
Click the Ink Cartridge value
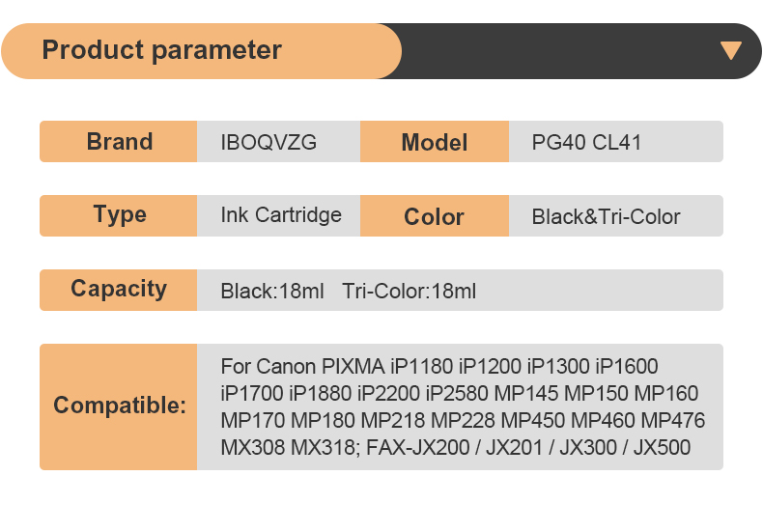point(281,215)
